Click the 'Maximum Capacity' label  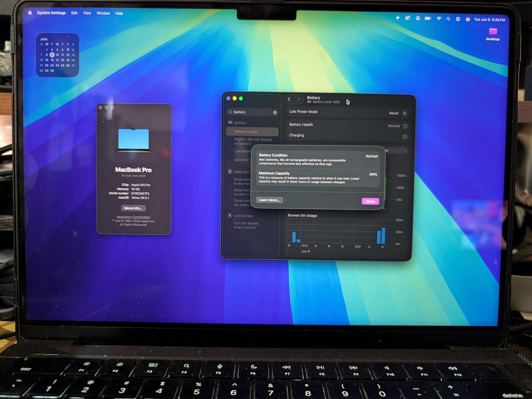pyautogui.click(x=274, y=173)
